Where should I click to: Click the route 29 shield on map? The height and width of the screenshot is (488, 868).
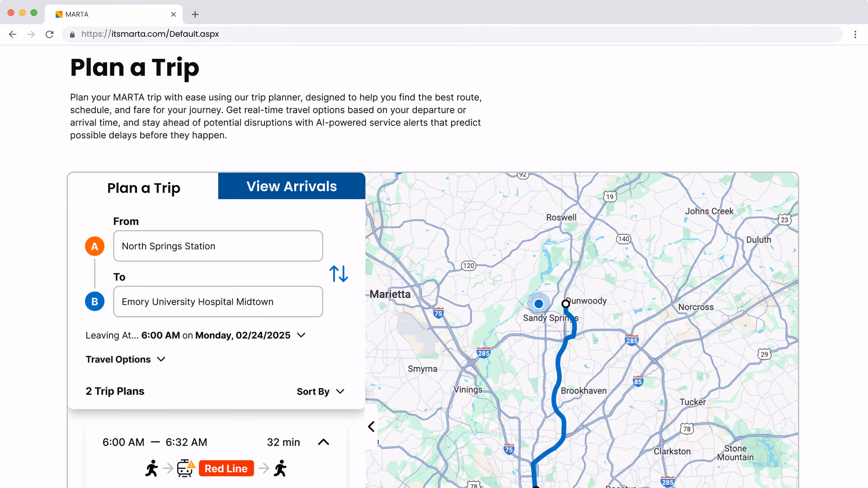[764, 354]
